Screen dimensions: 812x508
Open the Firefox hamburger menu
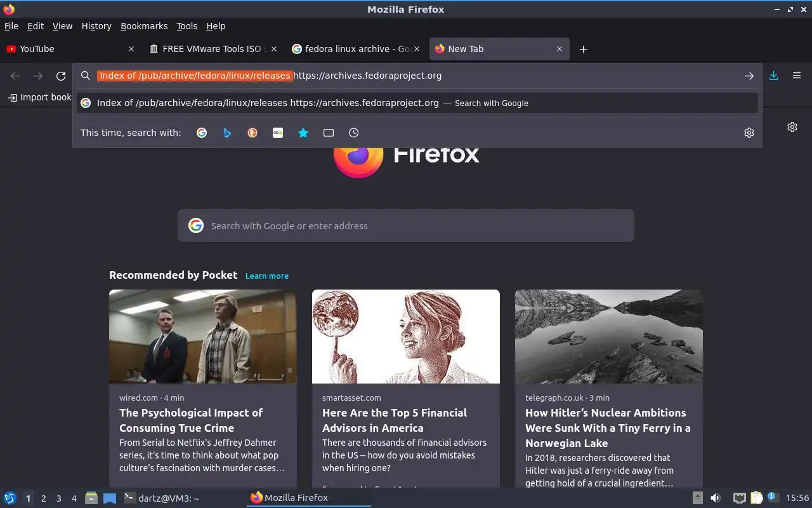(797, 76)
